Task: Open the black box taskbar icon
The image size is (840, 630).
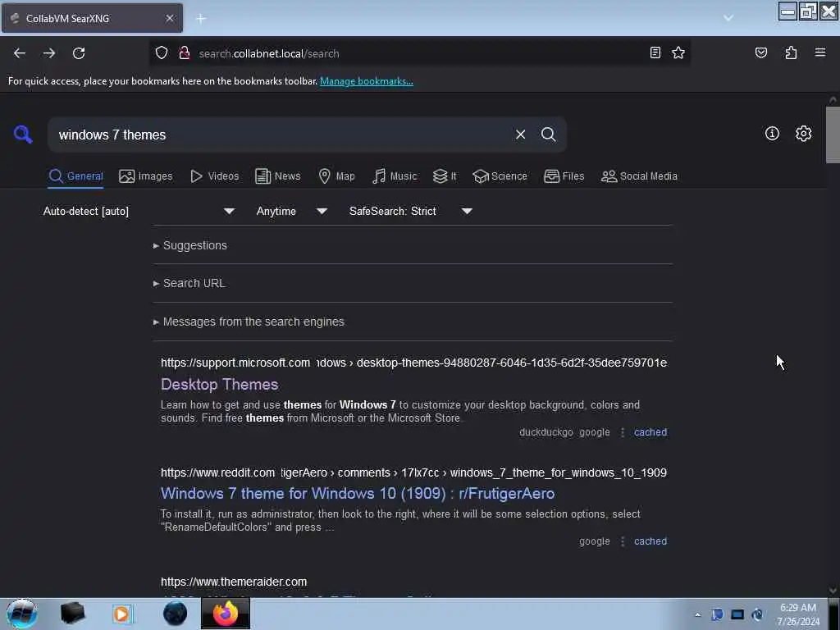Action: click(x=72, y=614)
